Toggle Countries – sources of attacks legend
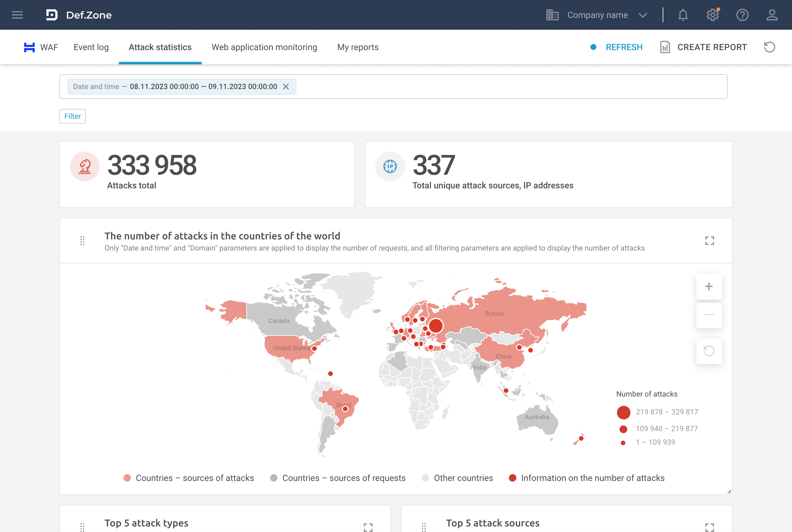The width and height of the screenshot is (792, 532). pyautogui.click(x=189, y=478)
